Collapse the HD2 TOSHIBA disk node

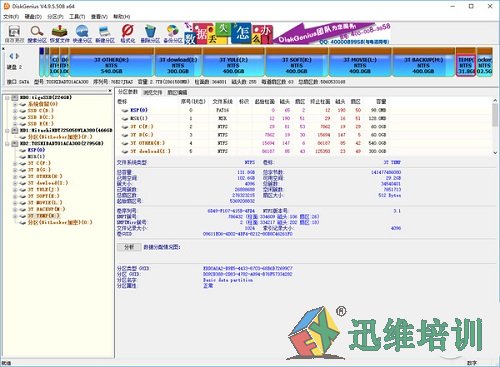7,144
